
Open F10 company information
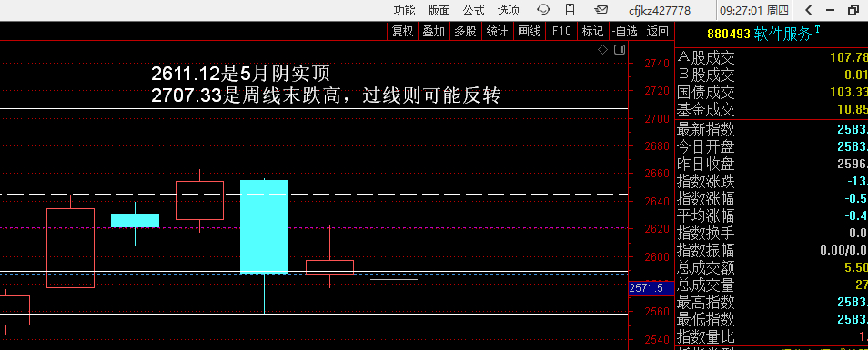[x=561, y=32]
